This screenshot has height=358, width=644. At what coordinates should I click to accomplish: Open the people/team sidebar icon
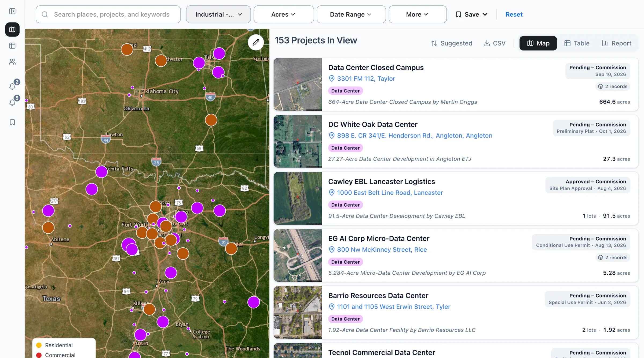(x=12, y=62)
